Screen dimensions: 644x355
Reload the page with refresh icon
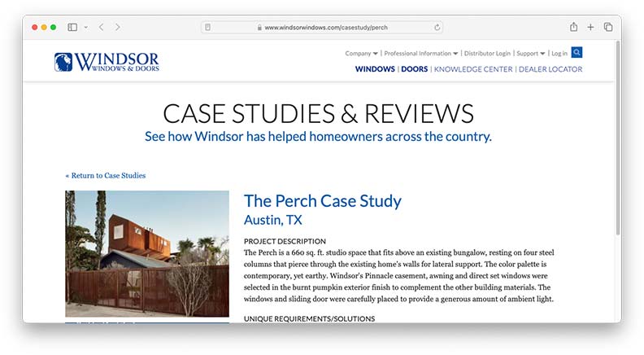point(437,27)
